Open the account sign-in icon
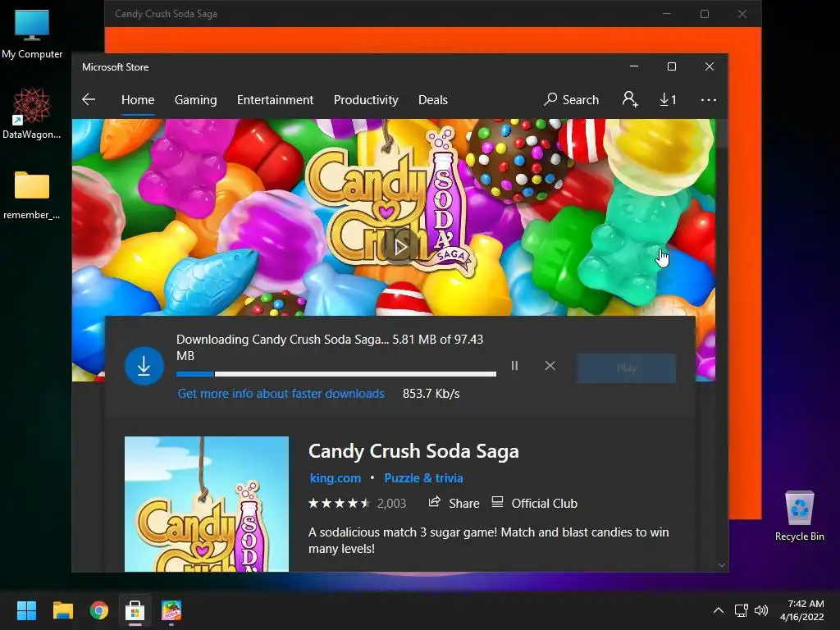 (x=630, y=99)
